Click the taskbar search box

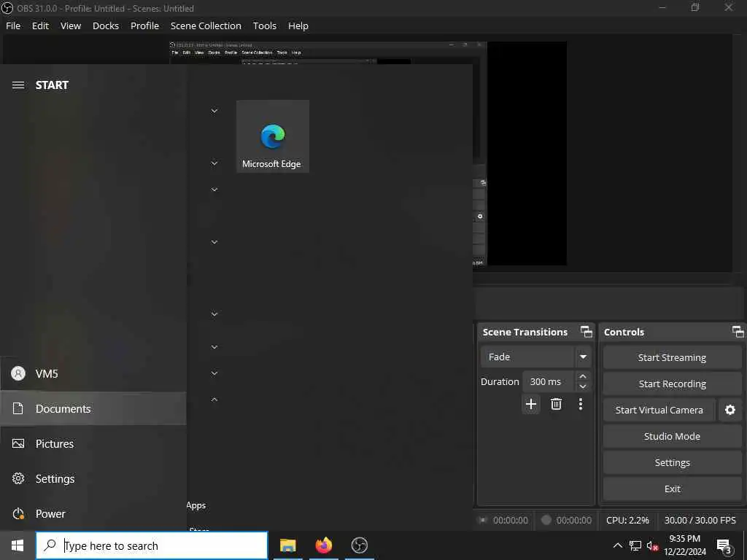pyautogui.click(x=152, y=545)
